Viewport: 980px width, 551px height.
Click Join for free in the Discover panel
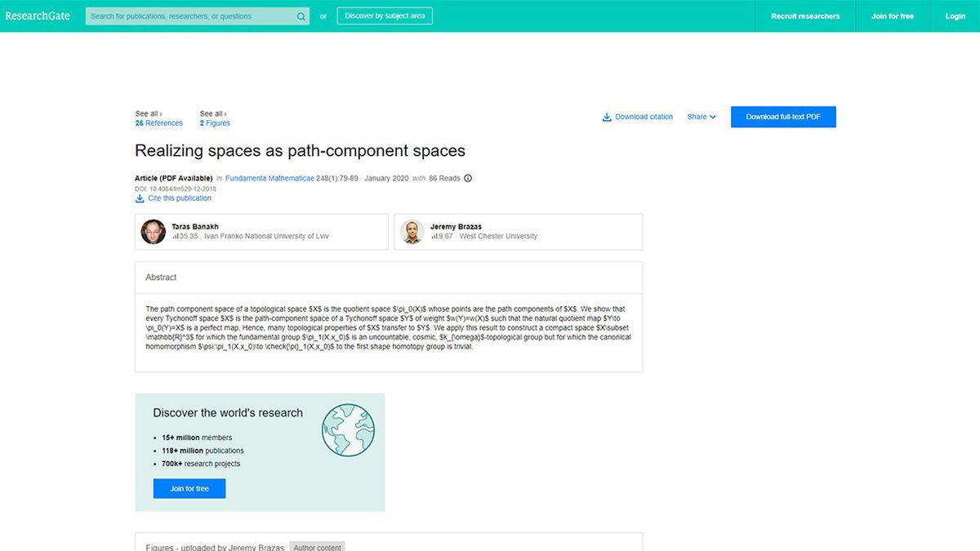(x=189, y=488)
